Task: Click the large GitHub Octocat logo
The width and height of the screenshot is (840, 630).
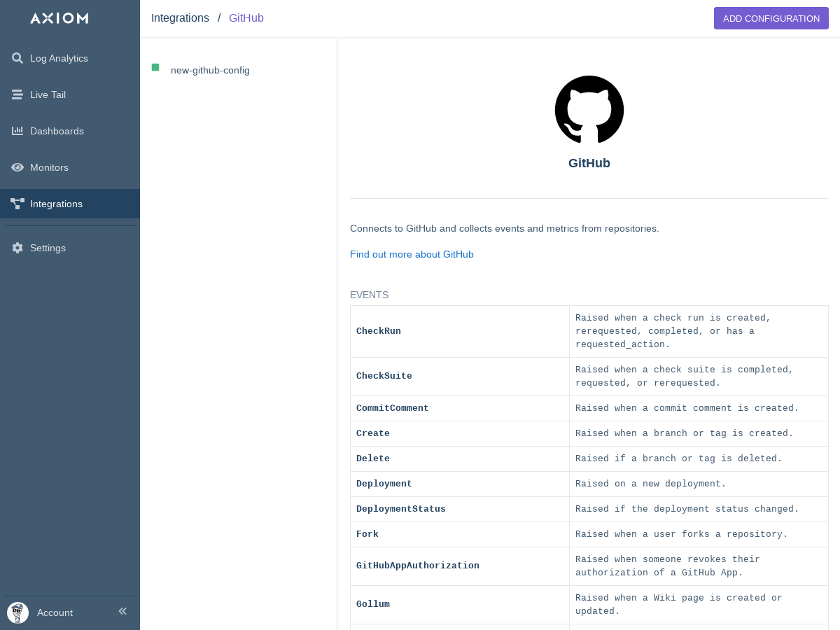Action: pyautogui.click(x=589, y=110)
